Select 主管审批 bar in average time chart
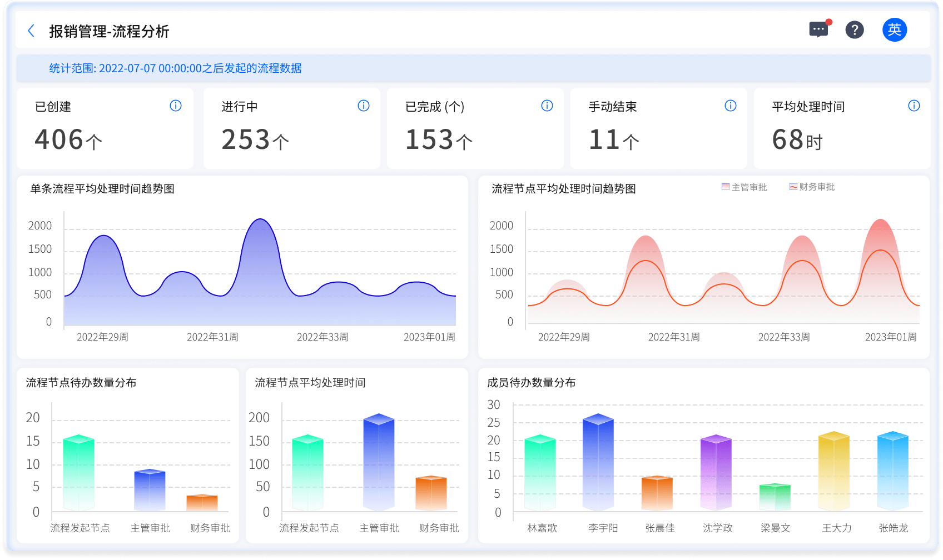Screen dimensions: 943x560 (x=379, y=462)
